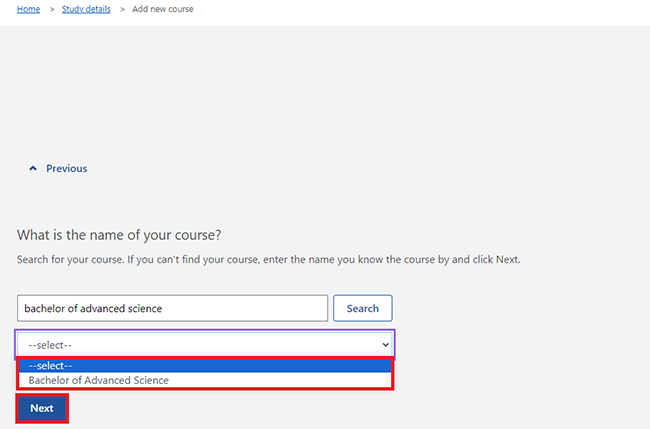Click the white breadcrumb bar empty space
The width and height of the screenshot is (650, 429).
coord(415,12)
